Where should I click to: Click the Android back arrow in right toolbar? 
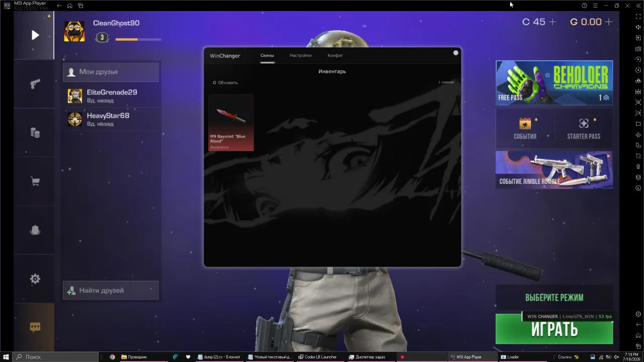point(638,325)
